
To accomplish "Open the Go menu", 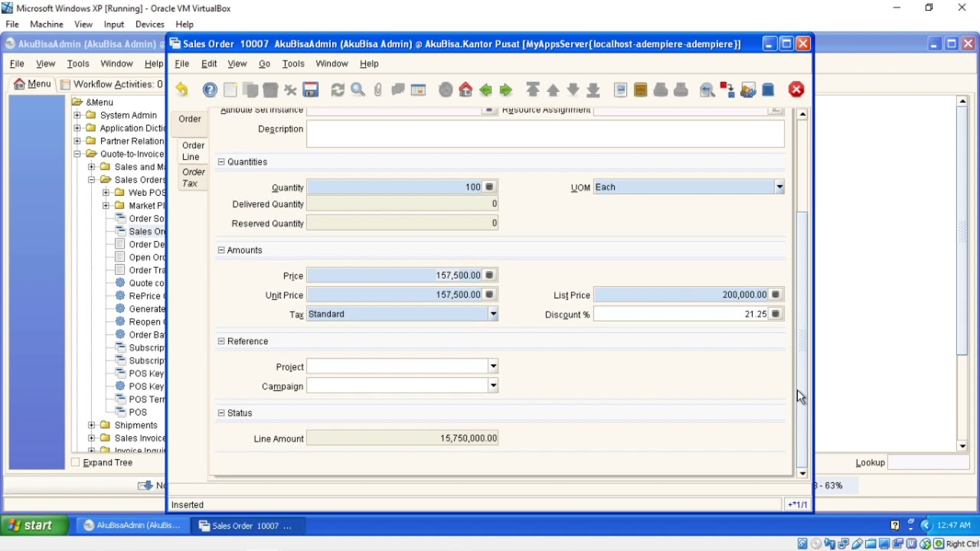I will pyautogui.click(x=264, y=64).
